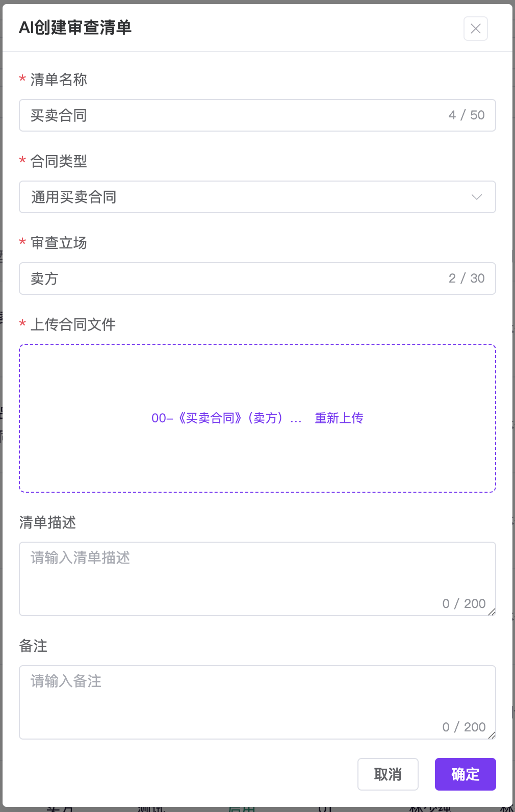Click the 重新上传 link

(x=339, y=418)
